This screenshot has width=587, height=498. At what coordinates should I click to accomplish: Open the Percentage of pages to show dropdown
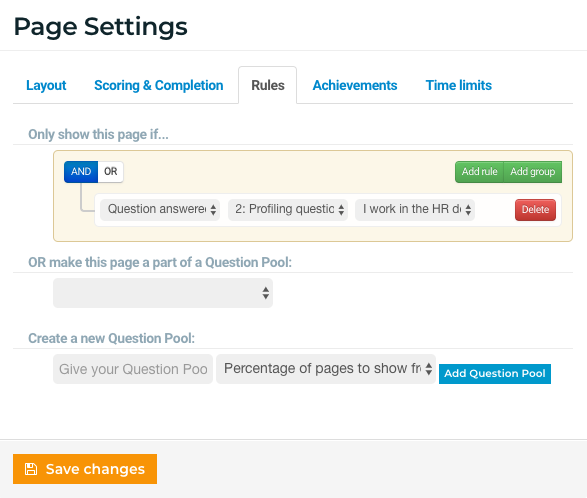point(326,369)
